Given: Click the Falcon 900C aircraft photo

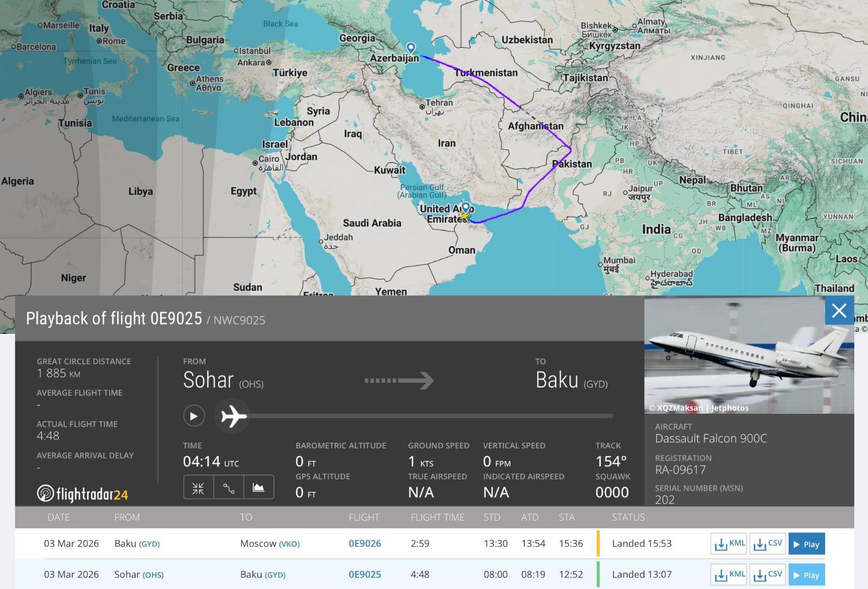Looking at the screenshot, I should [x=749, y=356].
